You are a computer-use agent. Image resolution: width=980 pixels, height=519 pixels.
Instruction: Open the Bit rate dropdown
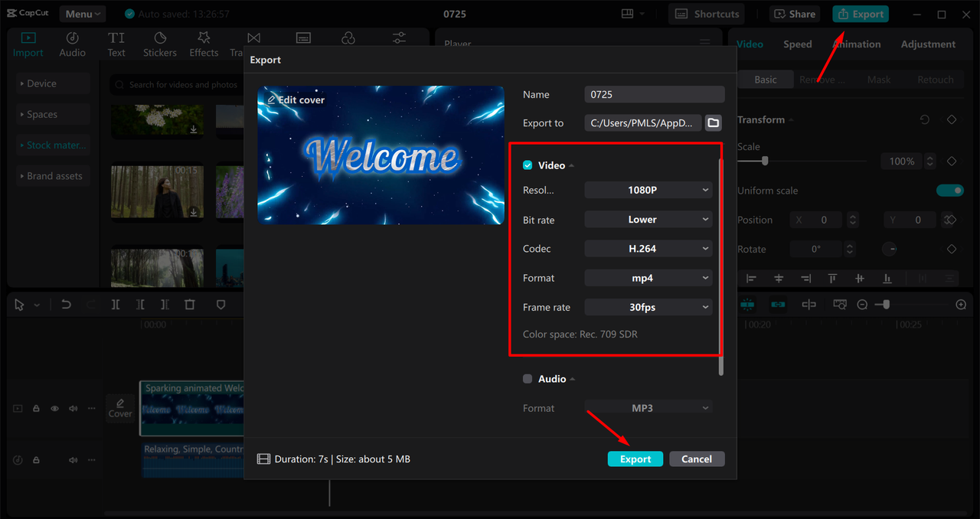click(648, 220)
